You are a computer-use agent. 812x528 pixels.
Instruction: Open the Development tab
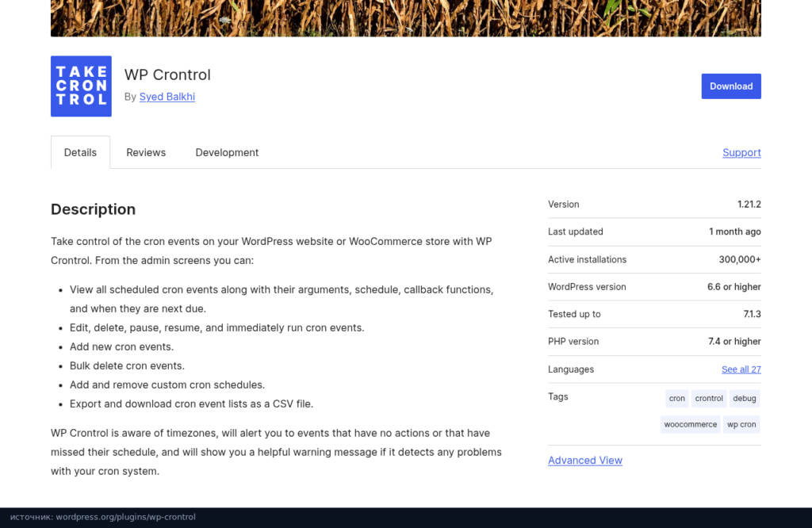pyautogui.click(x=227, y=153)
